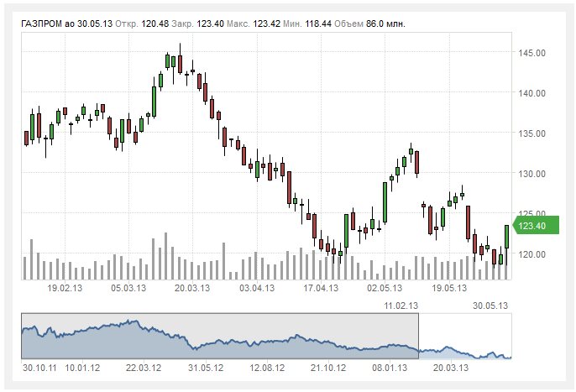Click the 19.02.13 date axis label
Screen dimensions: 576x392
[x=65, y=288]
